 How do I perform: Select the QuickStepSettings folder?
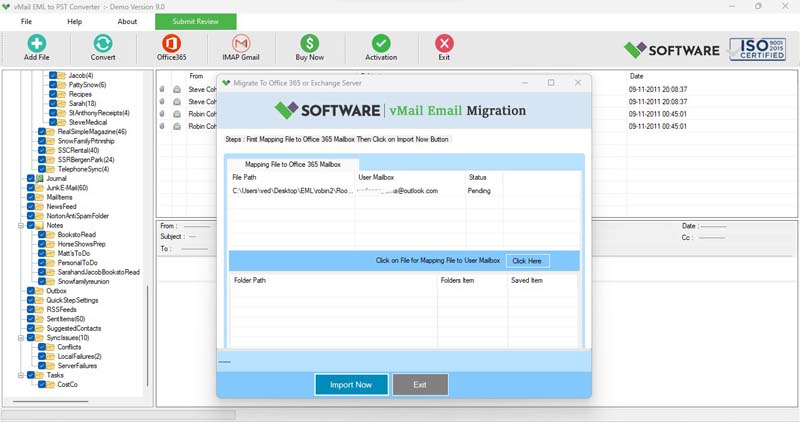pyautogui.click(x=72, y=300)
